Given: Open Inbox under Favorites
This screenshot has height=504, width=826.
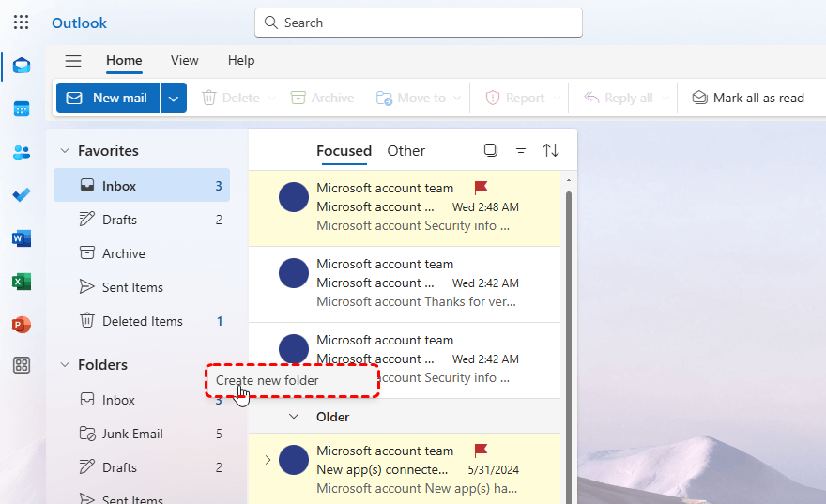Looking at the screenshot, I should 142,186.
